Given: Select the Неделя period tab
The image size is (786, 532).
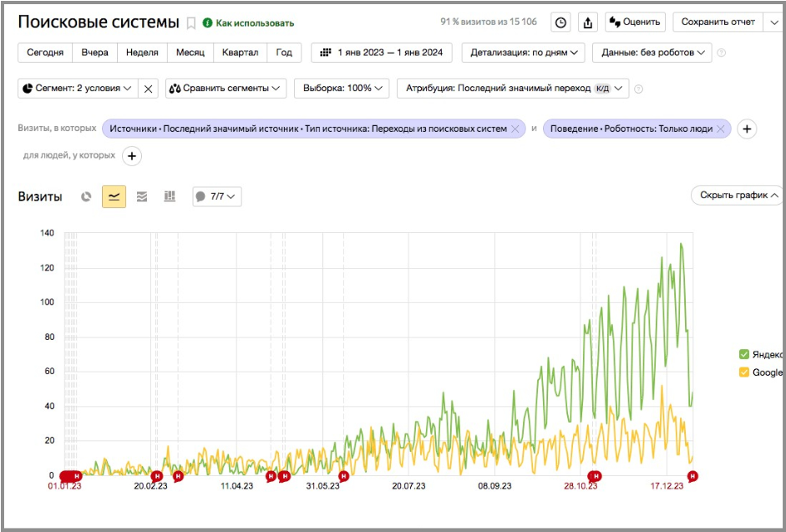Looking at the screenshot, I should (142, 53).
